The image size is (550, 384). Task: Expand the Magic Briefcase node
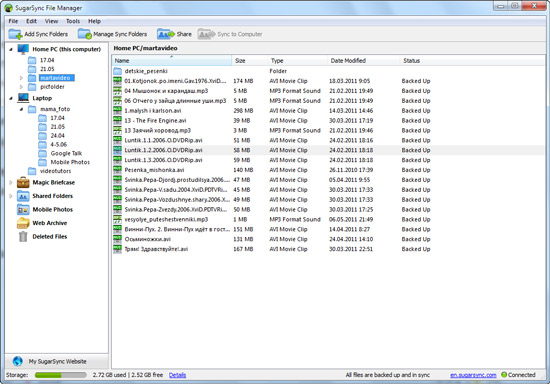coord(11,182)
